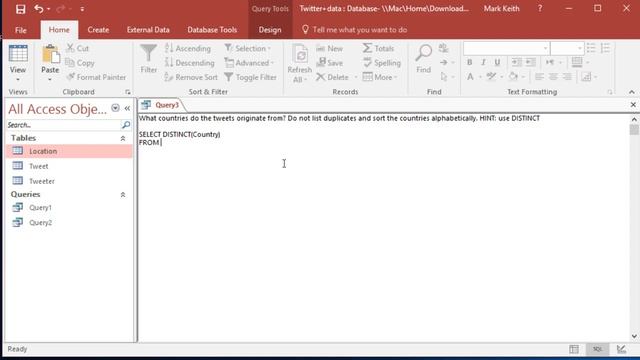
Task: Click the Copy icon
Action: [x=70, y=63]
